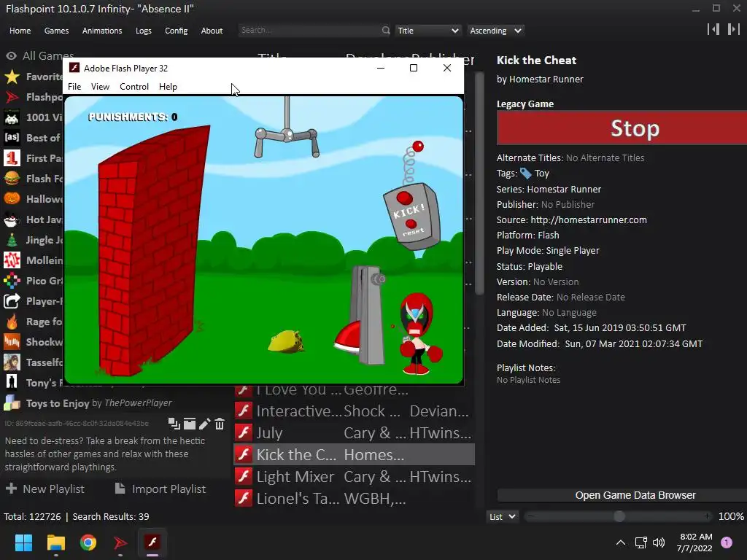Show All Games with the eye icon
The height and width of the screenshot is (560, 747).
[x=12, y=56]
